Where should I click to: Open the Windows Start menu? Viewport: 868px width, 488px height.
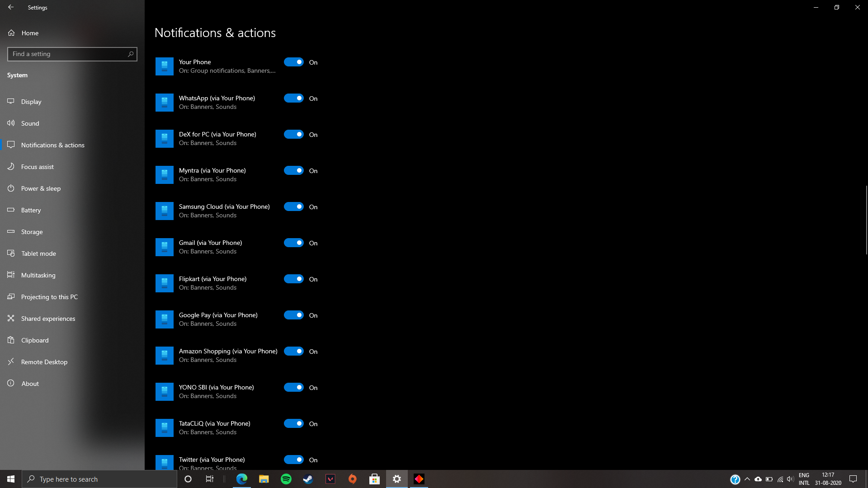(x=11, y=479)
